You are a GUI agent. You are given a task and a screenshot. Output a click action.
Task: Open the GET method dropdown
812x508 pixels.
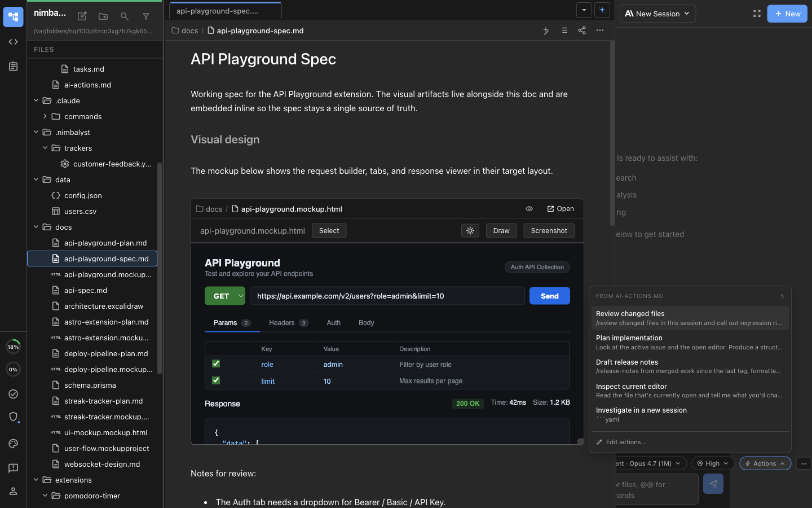(225, 296)
